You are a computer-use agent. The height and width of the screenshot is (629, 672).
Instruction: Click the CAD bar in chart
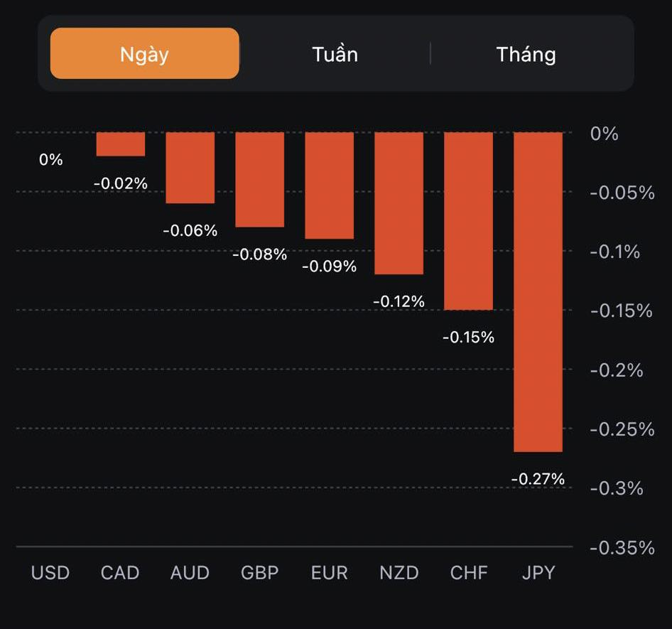120,144
